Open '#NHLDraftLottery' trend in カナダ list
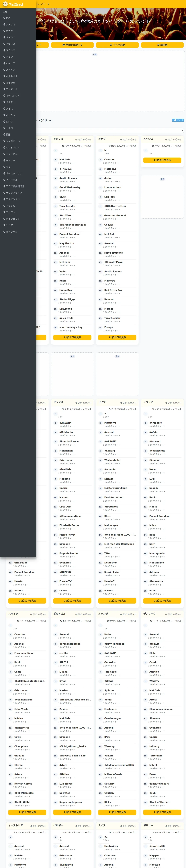Image resolution: width=186 pixels, height=868 pixels. click(115, 206)
